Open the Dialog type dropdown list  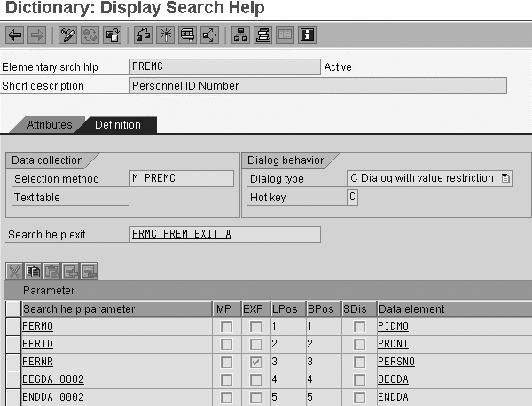(x=505, y=178)
